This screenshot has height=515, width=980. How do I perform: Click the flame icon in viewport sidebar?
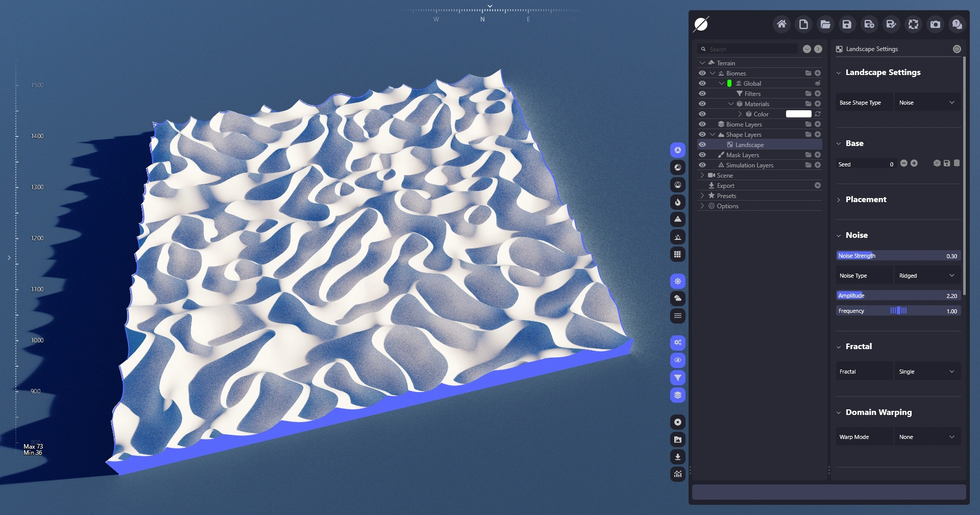pyautogui.click(x=677, y=202)
